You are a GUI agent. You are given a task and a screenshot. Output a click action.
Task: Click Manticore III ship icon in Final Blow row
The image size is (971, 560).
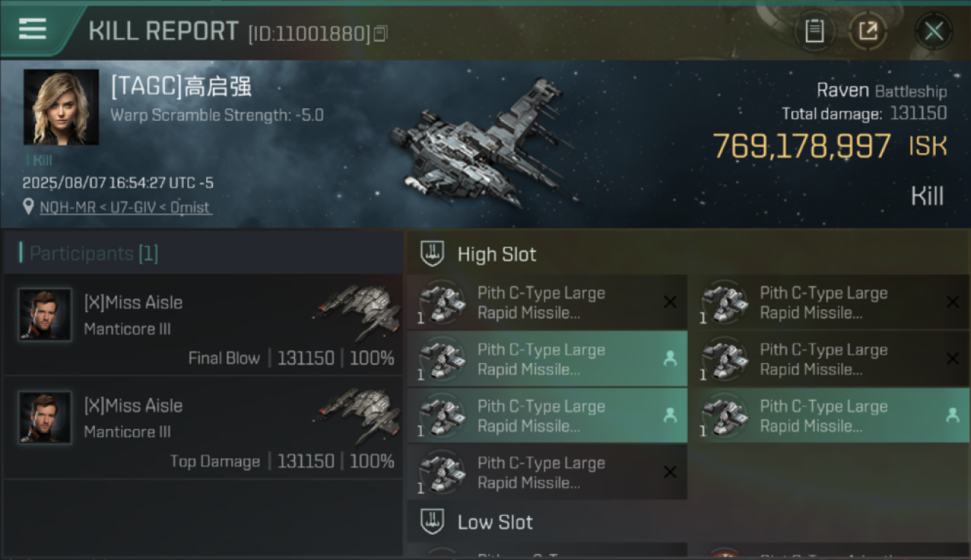tap(359, 310)
